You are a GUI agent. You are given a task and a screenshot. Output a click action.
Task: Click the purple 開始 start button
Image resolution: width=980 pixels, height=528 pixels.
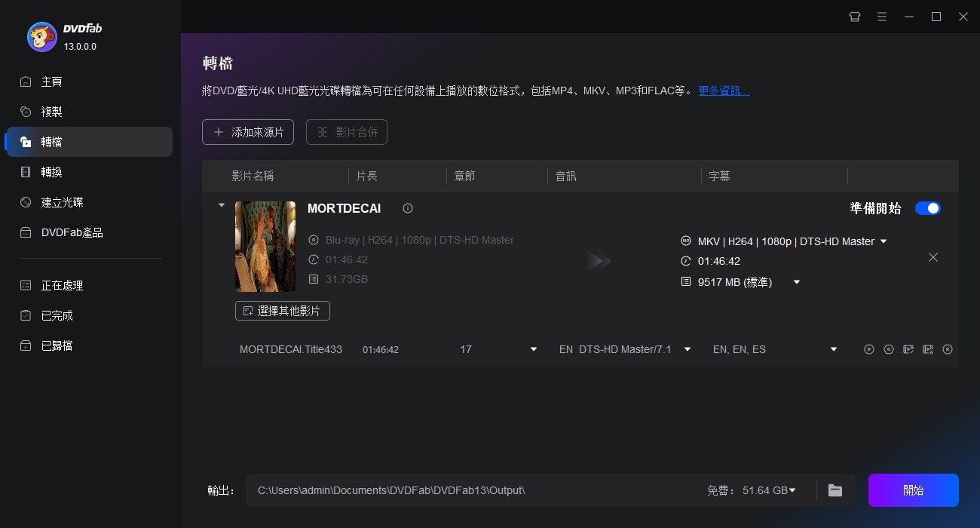(x=914, y=490)
